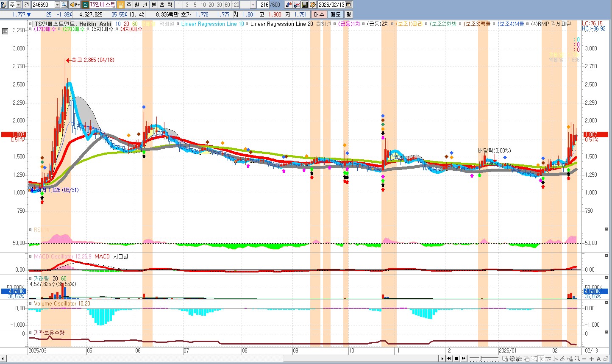Click the indicator add icon beside 216/600

point(289,5)
